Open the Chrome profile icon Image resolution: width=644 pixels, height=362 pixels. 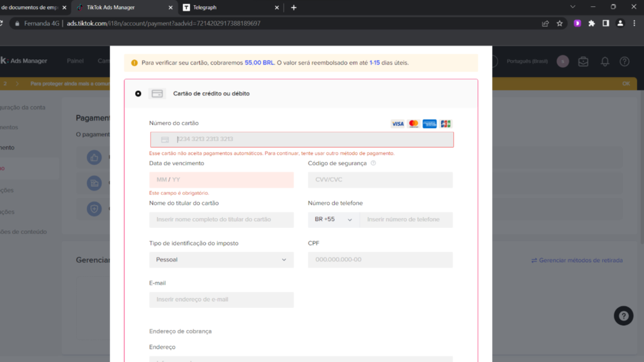(x=620, y=23)
